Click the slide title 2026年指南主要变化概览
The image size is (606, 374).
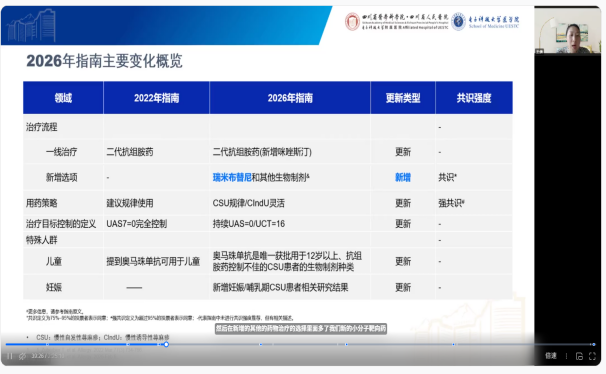[x=104, y=61]
